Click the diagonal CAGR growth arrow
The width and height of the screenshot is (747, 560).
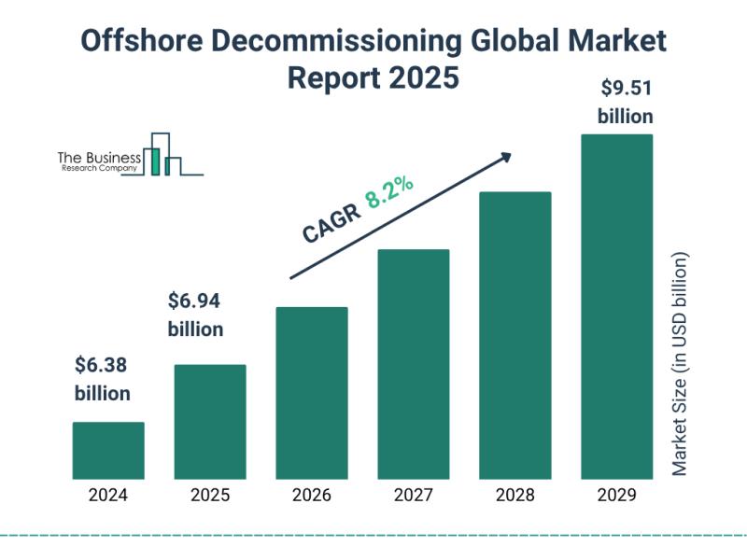click(402, 216)
